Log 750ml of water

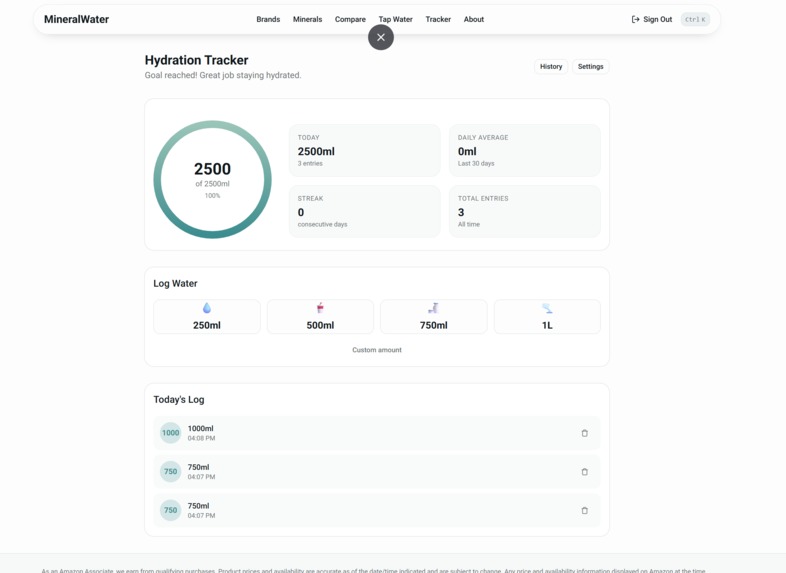(x=434, y=317)
